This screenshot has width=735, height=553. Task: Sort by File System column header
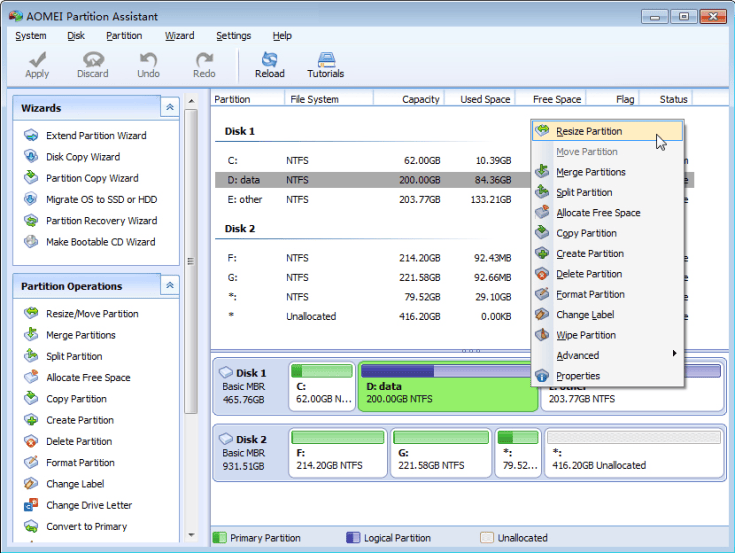329,99
